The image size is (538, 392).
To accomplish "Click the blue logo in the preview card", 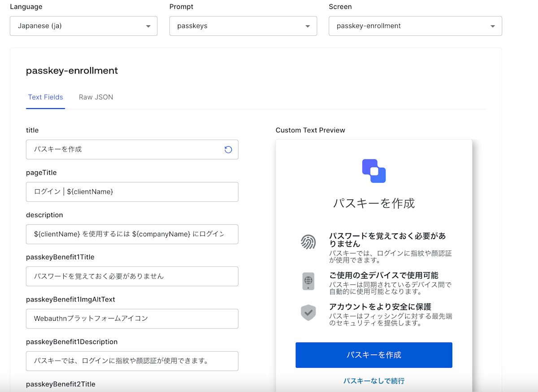I will click(x=374, y=171).
